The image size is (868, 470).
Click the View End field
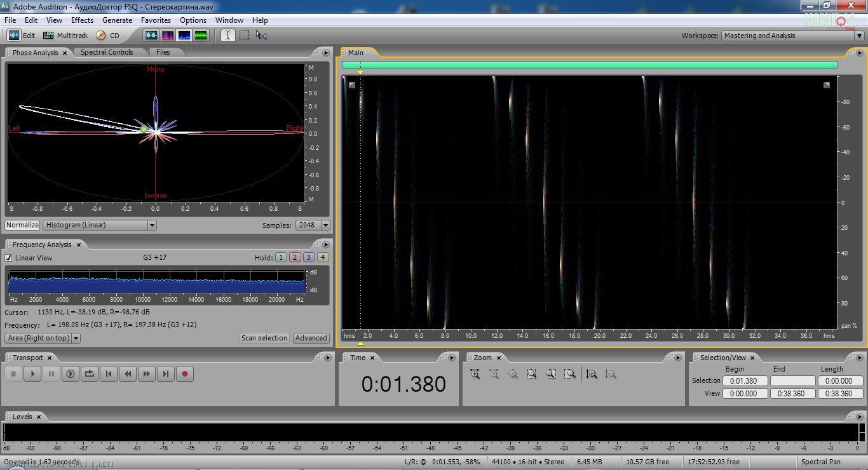click(x=792, y=394)
